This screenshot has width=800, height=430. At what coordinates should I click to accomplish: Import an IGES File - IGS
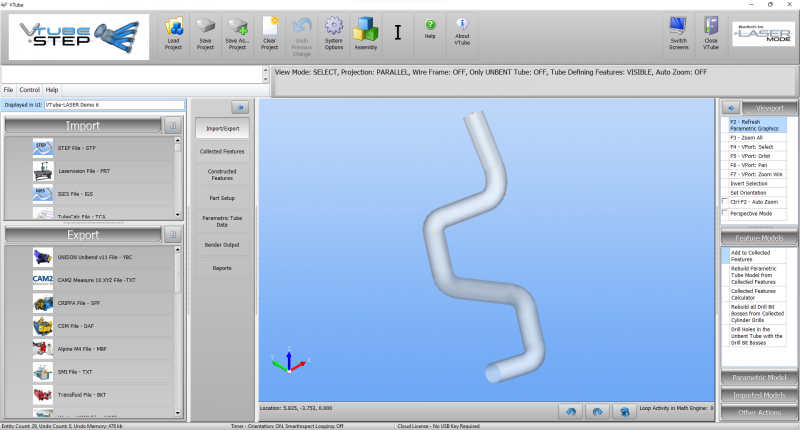(90, 194)
